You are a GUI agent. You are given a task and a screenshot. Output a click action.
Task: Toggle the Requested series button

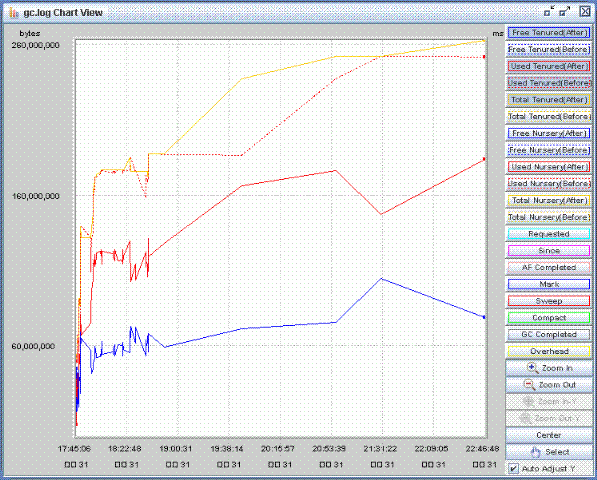click(x=549, y=234)
